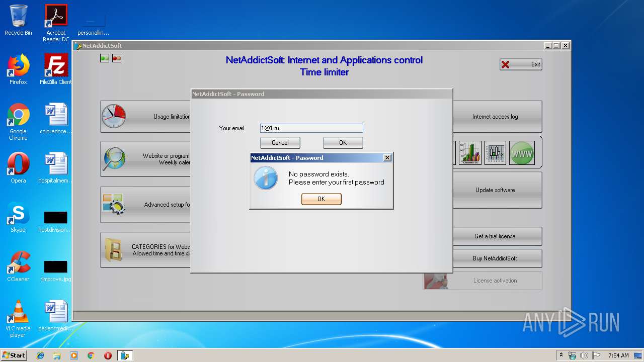Open the green WWW globe icon
644x362 pixels.
[522, 152]
